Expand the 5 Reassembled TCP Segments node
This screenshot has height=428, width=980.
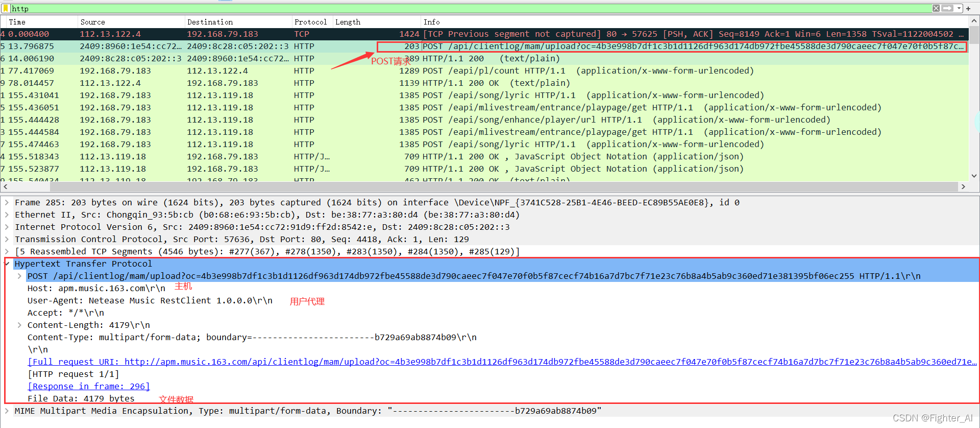click(x=7, y=252)
